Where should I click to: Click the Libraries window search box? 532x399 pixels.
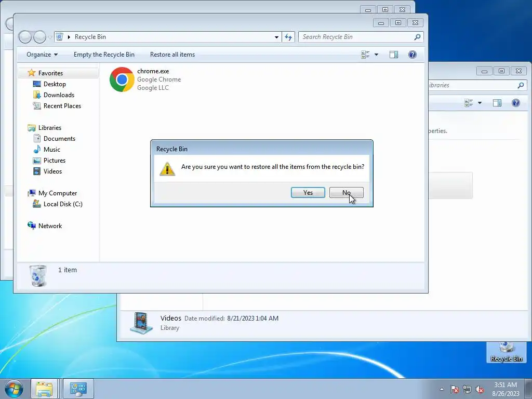pos(477,85)
